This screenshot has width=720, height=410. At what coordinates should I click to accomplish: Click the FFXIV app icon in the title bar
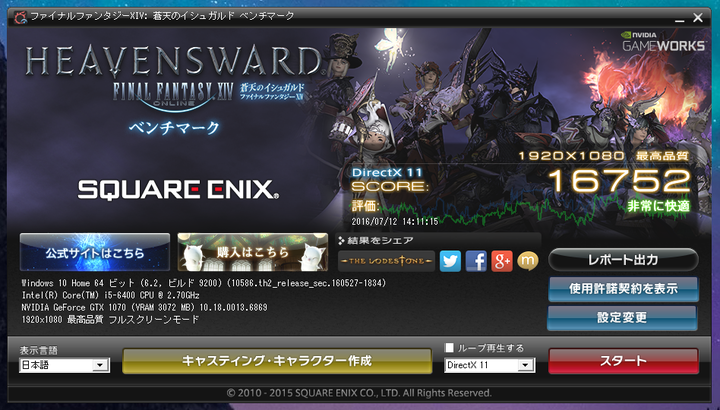pyautogui.click(x=20, y=17)
